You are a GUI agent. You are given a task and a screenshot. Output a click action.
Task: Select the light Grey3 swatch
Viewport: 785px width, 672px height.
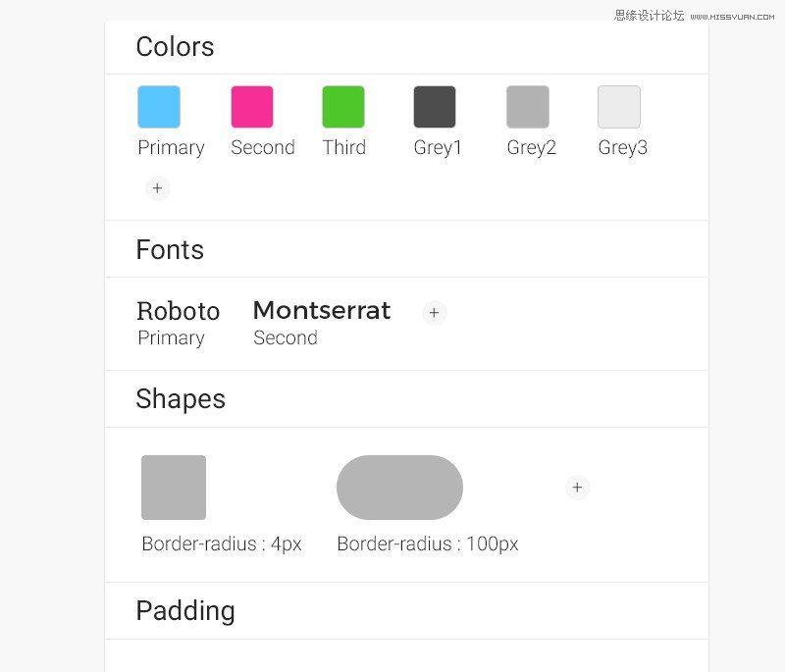[x=619, y=107]
